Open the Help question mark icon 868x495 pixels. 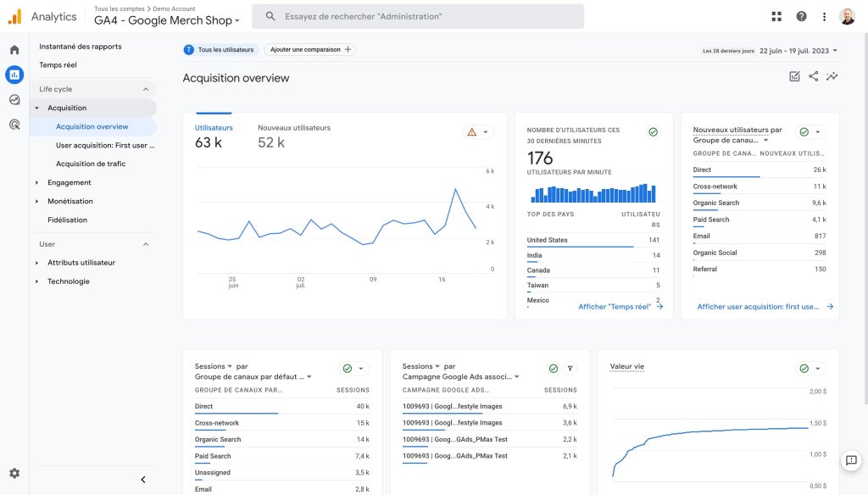tap(801, 17)
